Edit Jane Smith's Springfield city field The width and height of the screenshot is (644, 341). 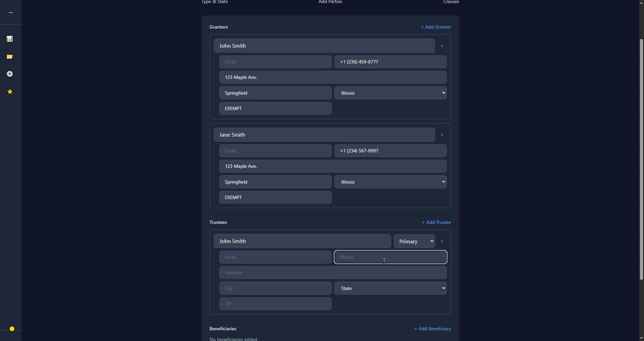point(275,182)
